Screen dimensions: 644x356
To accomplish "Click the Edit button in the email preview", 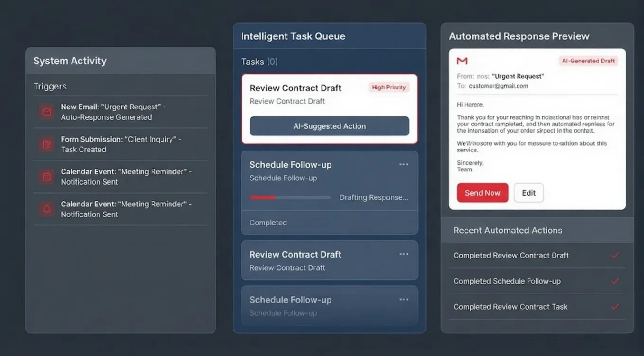I will (x=528, y=193).
